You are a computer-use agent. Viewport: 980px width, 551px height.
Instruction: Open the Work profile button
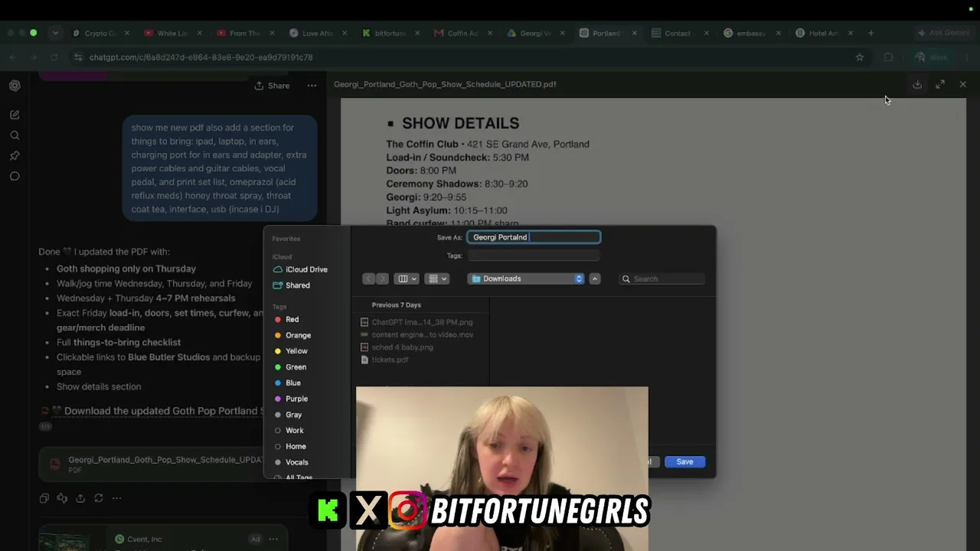coord(932,57)
